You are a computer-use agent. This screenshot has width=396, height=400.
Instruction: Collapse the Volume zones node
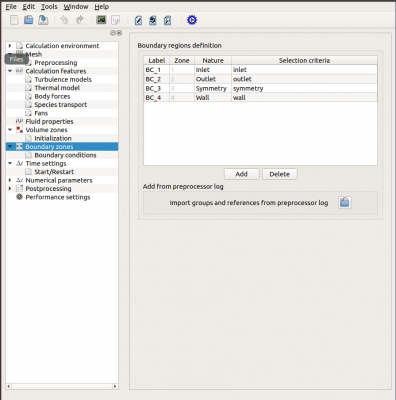[10, 130]
